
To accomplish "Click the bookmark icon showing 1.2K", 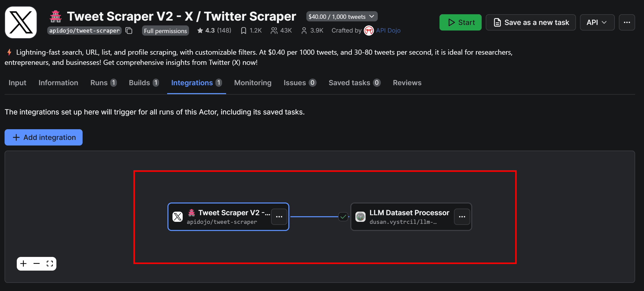I will click(243, 31).
